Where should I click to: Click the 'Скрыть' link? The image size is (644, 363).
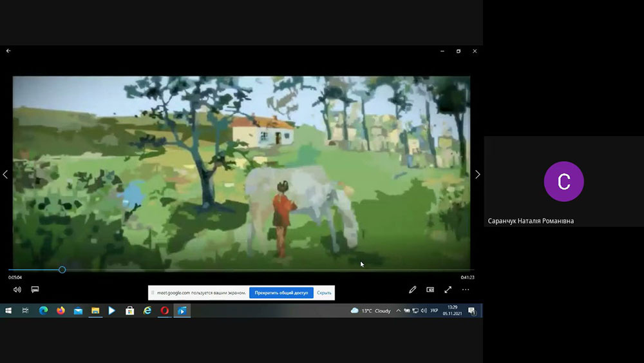click(324, 293)
